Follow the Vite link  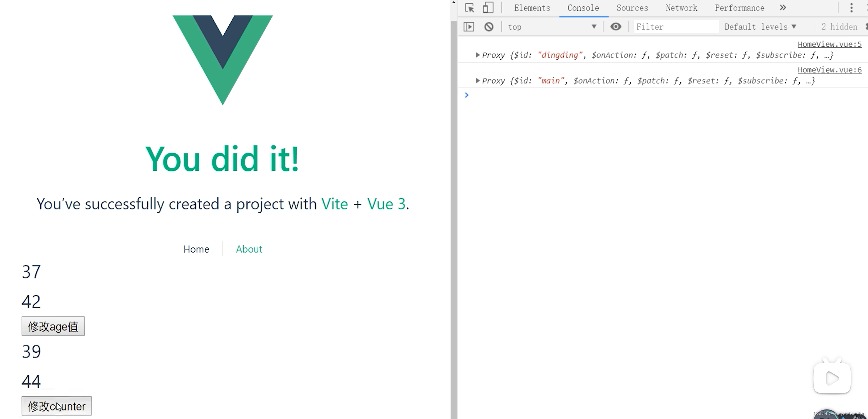click(x=335, y=204)
